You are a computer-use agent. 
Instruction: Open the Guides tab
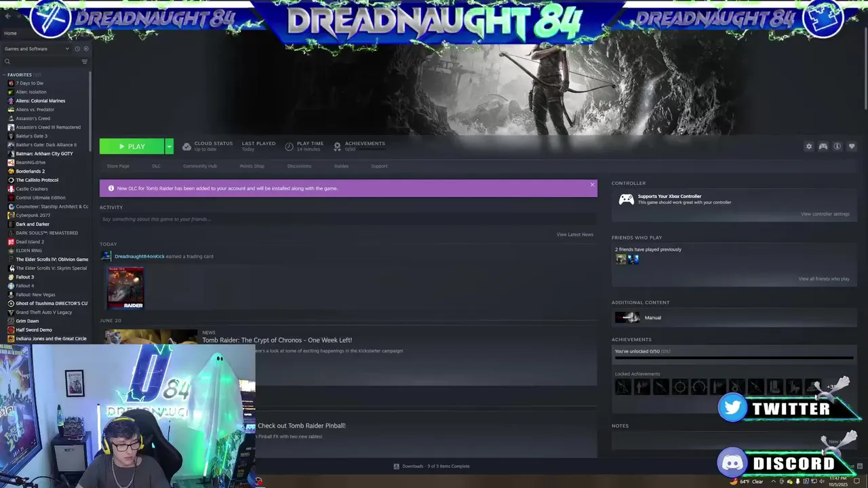[341, 166]
